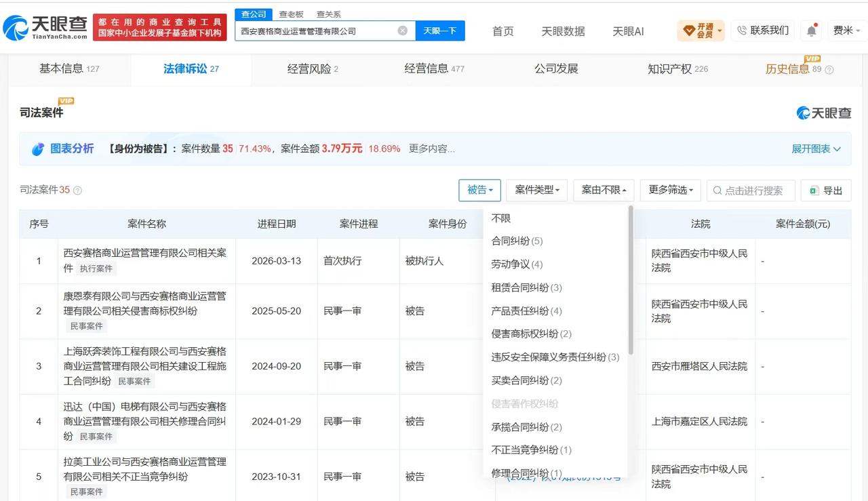Switch to 公司发展 tab
The width and height of the screenshot is (868, 501).
[x=556, y=68]
